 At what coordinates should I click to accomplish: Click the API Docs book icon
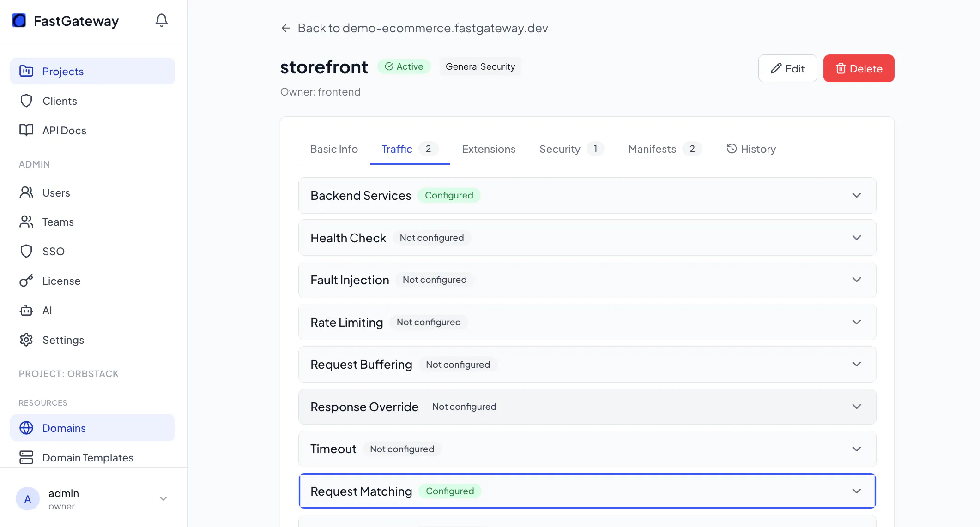point(26,130)
